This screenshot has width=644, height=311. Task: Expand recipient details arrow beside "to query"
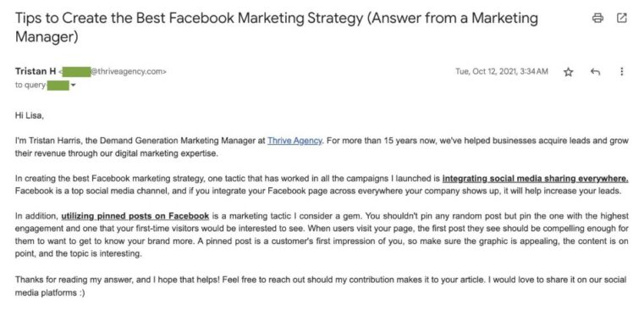coord(73,86)
